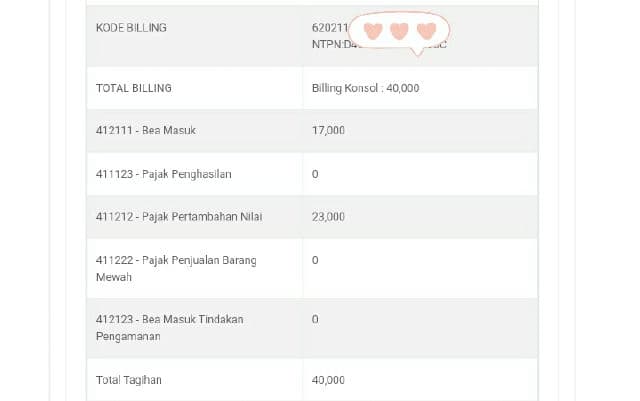
Task: Select the Total Tagihan label
Action: tap(129, 380)
